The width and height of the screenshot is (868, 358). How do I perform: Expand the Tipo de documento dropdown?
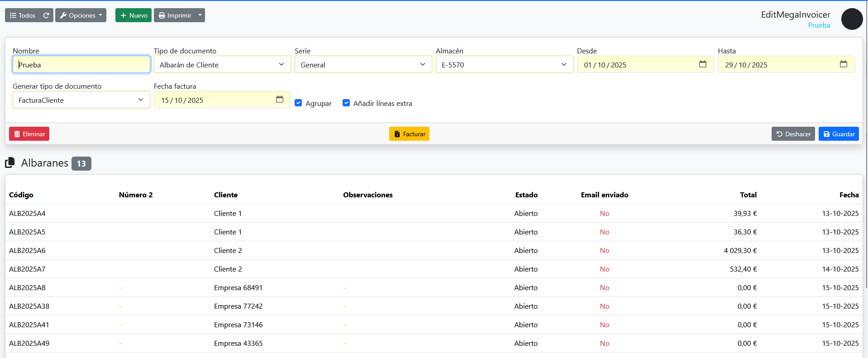222,65
